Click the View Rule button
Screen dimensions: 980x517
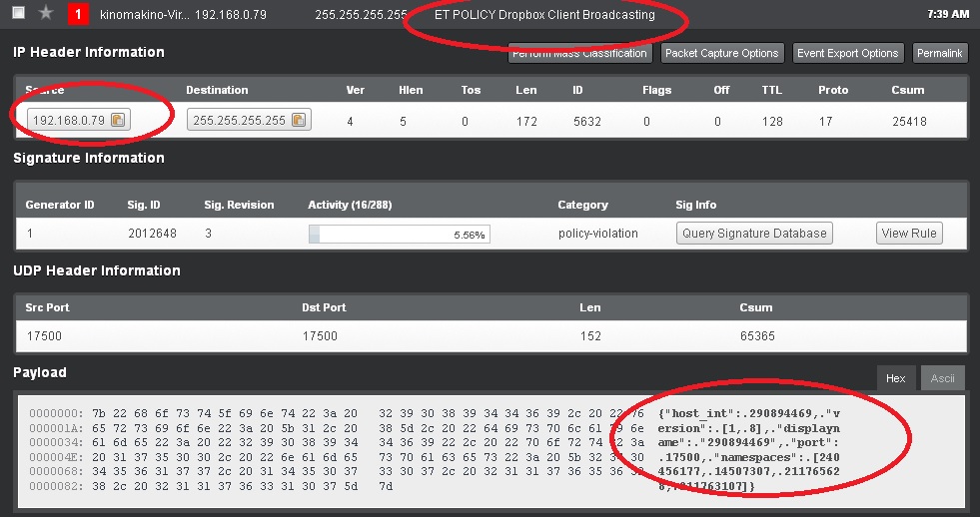point(909,234)
